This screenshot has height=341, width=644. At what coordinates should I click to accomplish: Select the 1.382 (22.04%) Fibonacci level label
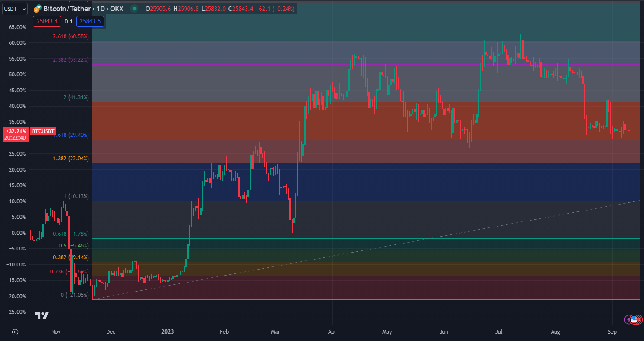click(x=71, y=159)
